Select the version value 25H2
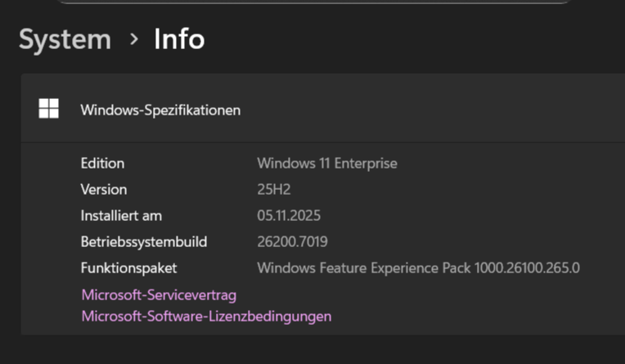This screenshot has width=625, height=364. click(274, 190)
